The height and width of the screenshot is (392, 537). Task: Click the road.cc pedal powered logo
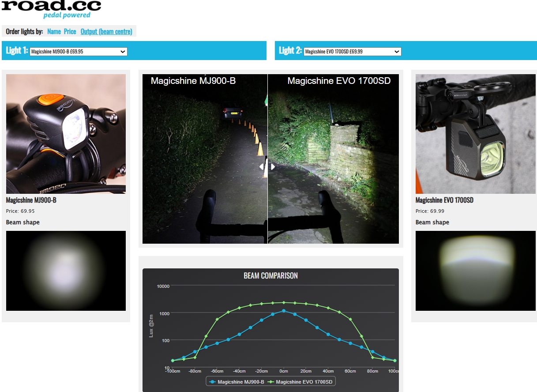[51, 9]
